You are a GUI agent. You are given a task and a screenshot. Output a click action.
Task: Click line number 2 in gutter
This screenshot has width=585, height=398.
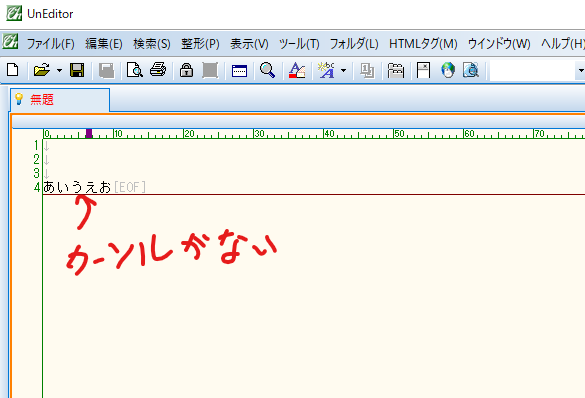point(36,159)
